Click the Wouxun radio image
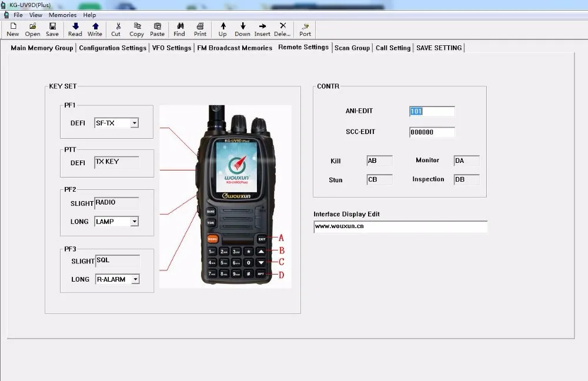This screenshot has height=381, width=588. (x=236, y=197)
